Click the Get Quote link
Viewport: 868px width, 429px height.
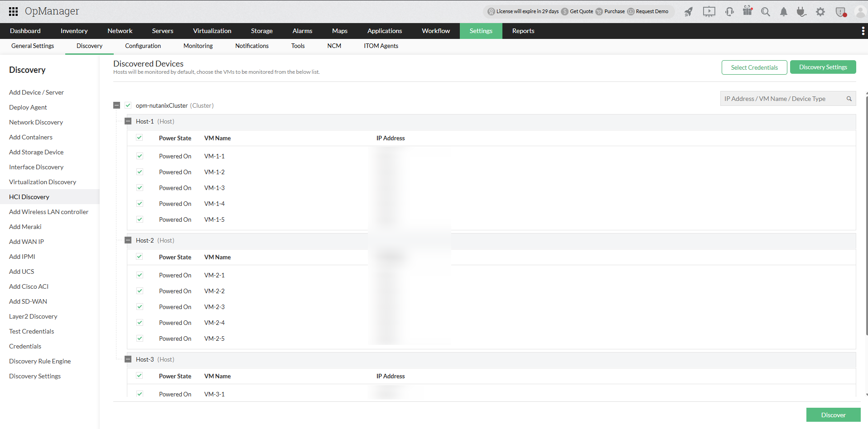(x=581, y=12)
